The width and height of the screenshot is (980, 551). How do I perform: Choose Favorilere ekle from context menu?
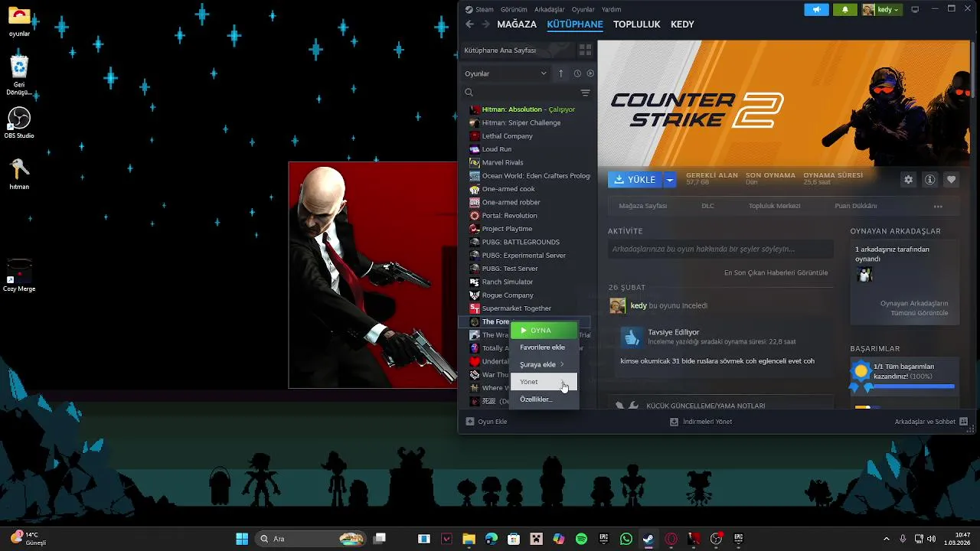[x=544, y=347]
